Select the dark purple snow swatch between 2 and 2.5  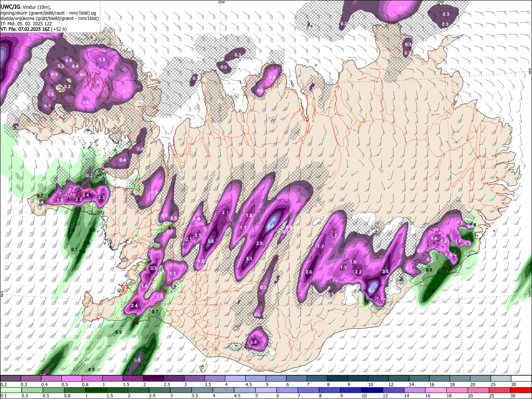(x=153, y=379)
